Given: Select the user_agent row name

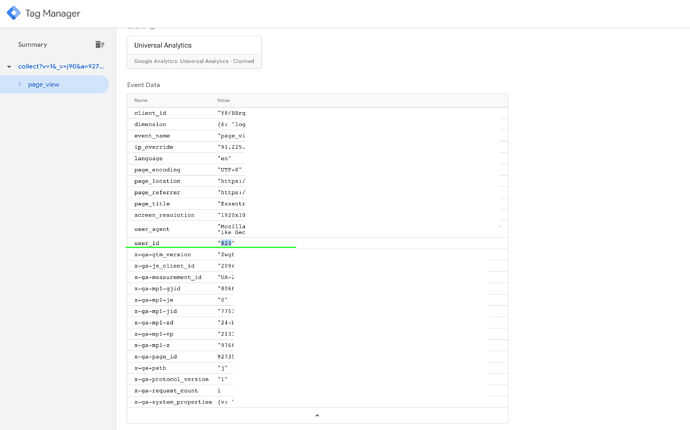Looking at the screenshot, I should tap(152, 229).
